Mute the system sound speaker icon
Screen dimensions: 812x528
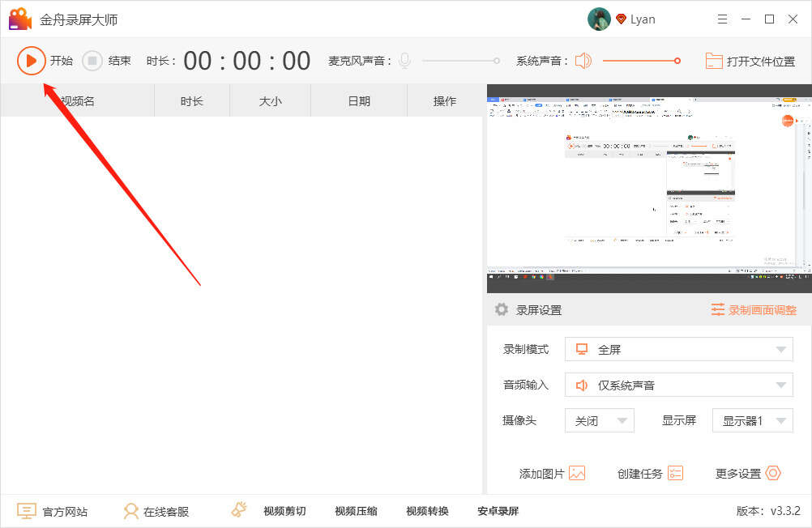pos(583,61)
